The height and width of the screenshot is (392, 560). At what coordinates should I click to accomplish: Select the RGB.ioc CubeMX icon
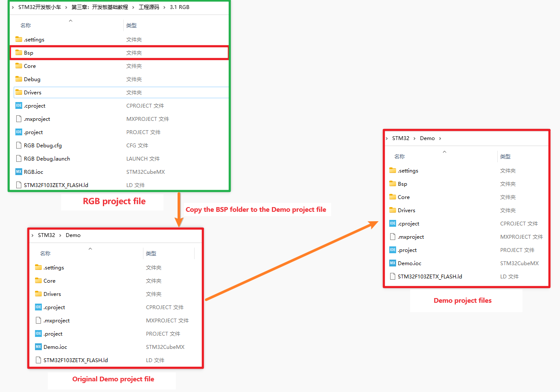[x=18, y=172]
